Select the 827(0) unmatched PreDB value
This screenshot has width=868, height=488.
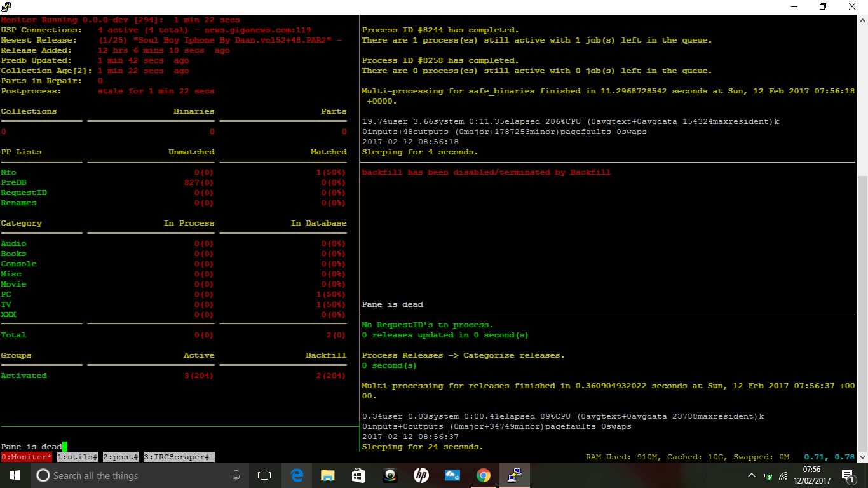click(199, 182)
